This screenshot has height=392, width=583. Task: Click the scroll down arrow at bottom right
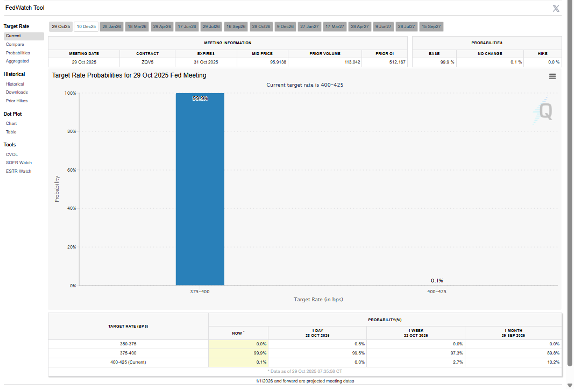570,385
